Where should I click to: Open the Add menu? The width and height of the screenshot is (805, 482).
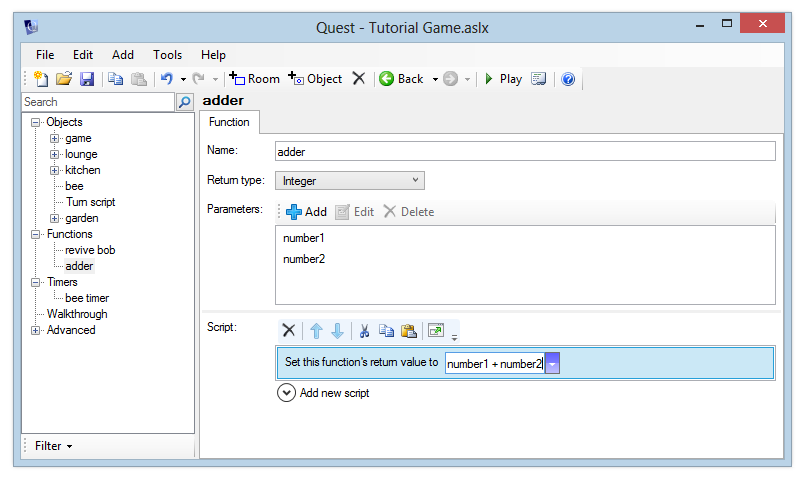(x=123, y=55)
